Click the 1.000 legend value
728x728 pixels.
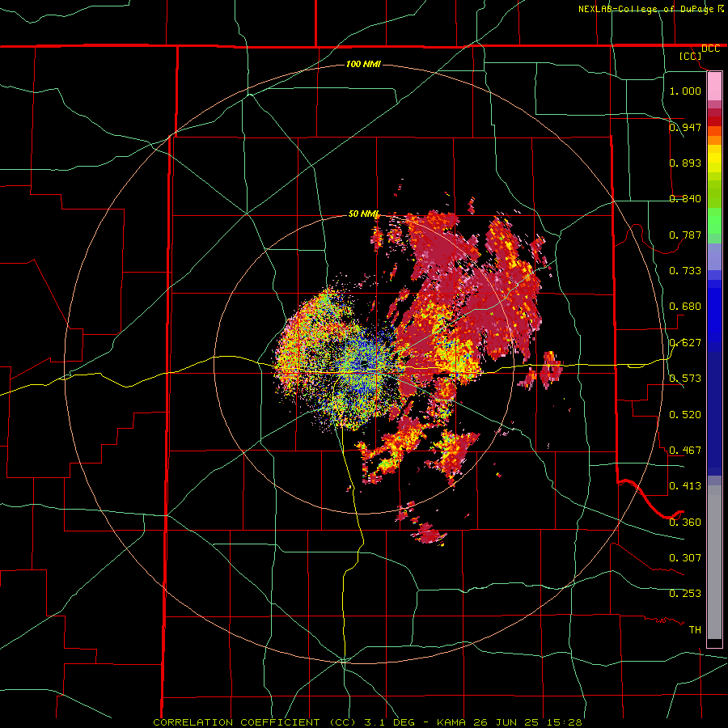(685, 91)
